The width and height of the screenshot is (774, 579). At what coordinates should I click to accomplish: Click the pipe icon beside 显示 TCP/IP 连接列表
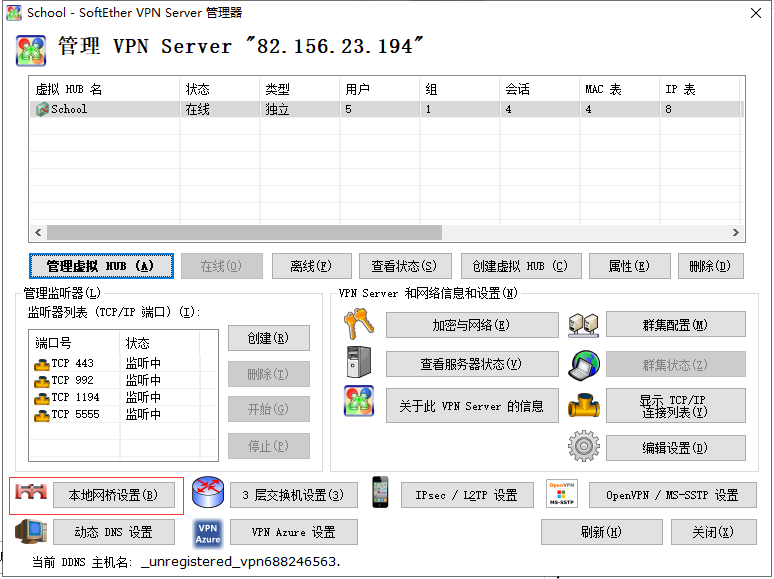[x=583, y=405]
